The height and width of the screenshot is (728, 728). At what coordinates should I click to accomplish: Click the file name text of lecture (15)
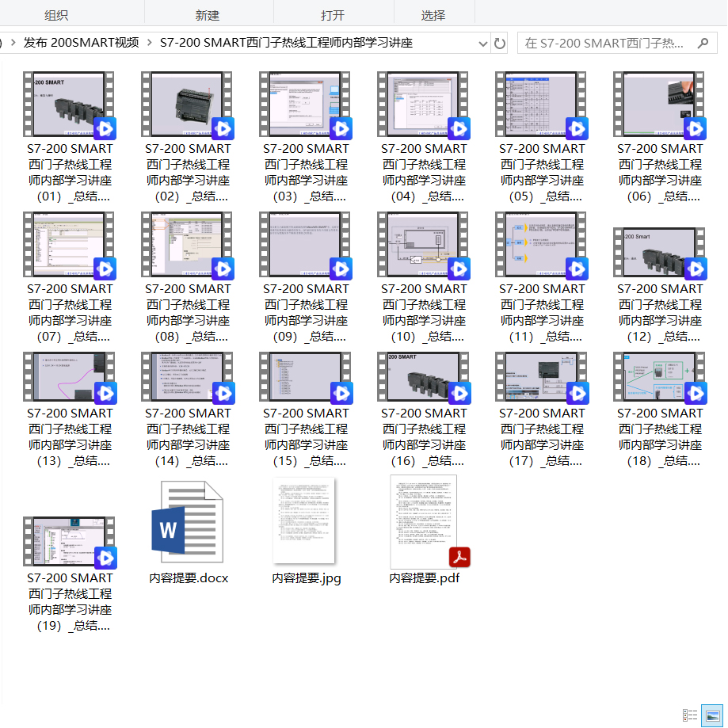pos(306,437)
